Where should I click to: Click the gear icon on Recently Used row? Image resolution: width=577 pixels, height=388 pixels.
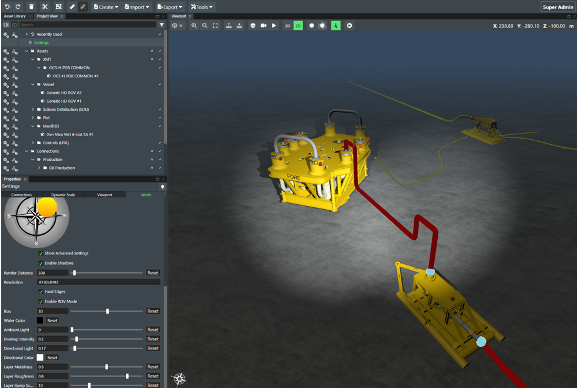click(6, 35)
